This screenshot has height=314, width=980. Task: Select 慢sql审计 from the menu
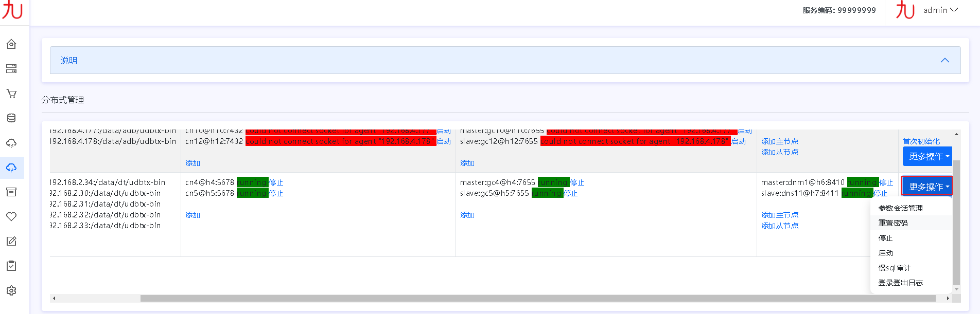coord(895,268)
